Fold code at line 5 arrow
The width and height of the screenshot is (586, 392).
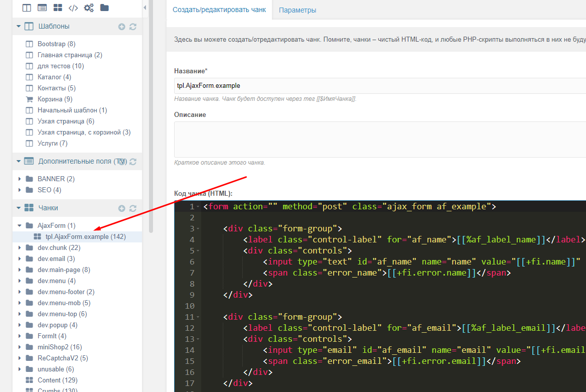[x=198, y=251]
